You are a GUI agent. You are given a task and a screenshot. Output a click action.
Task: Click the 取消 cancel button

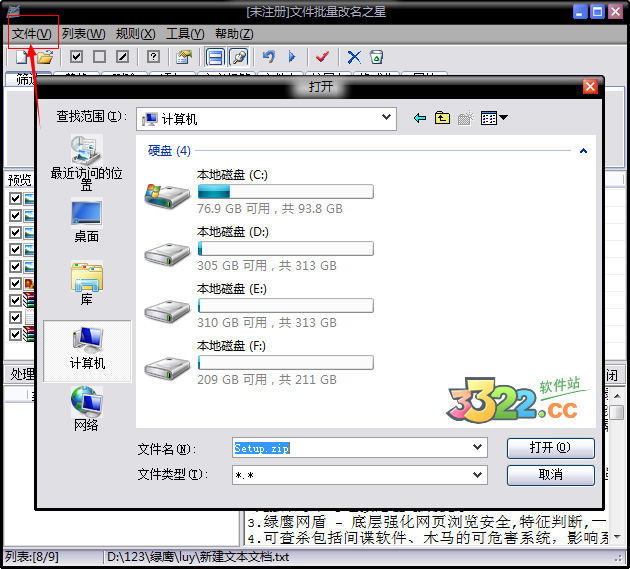[x=550, y=475]
